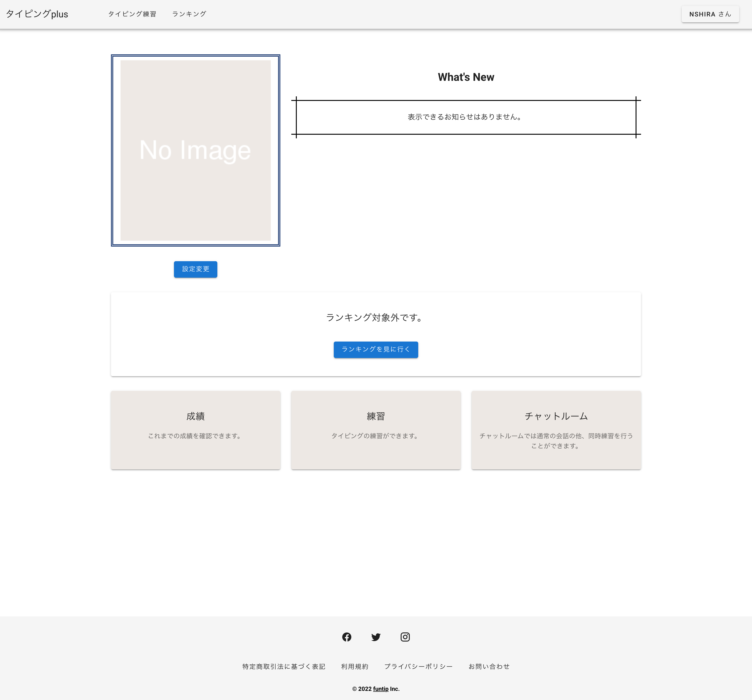The width and height of the screenshot is (752, 700).
Task: Click the Instagram icon in footer
Action: (405, 637)
